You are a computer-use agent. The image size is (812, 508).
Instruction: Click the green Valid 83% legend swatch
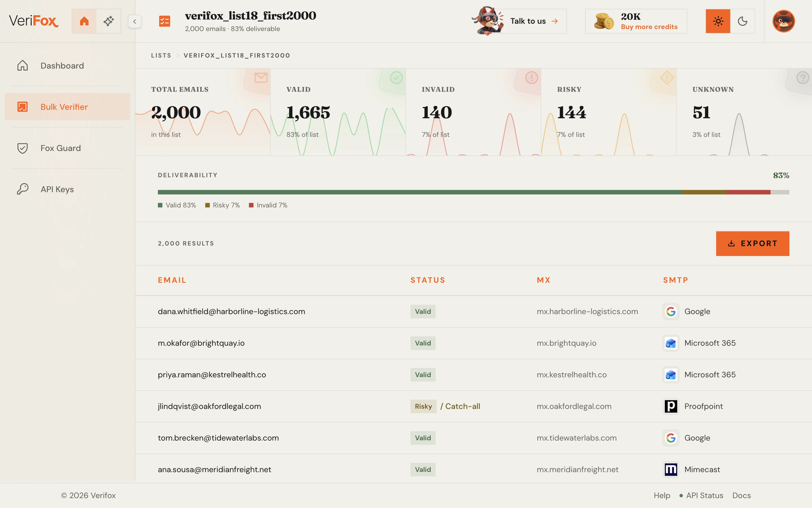pos(160,205)
